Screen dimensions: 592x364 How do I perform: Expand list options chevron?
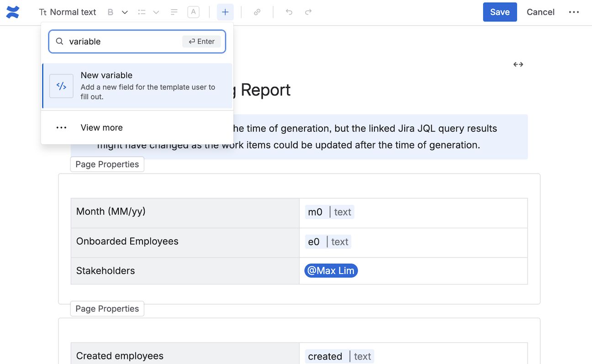pyautogui.click(x=156, y=12)
